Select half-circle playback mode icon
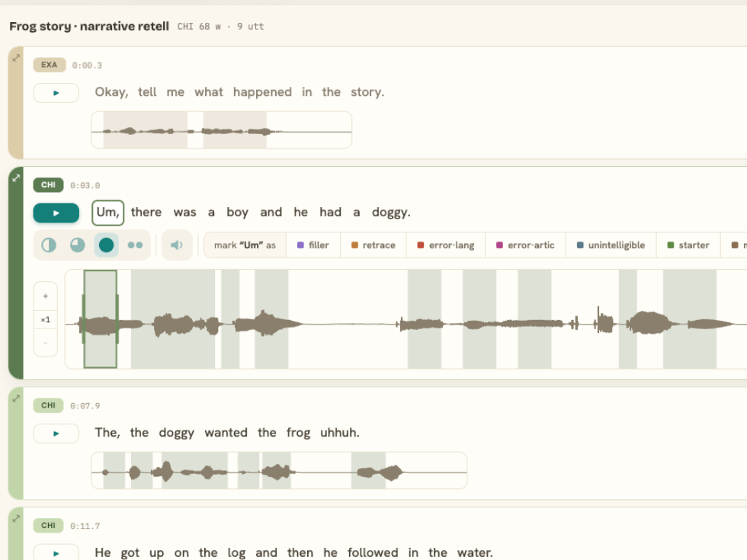The width and height of the screenshot is (747, 560). pos(49,245)
